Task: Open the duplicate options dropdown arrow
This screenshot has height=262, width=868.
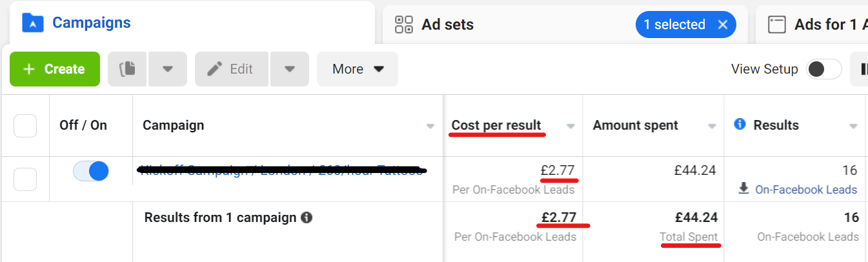Action: 168,69
